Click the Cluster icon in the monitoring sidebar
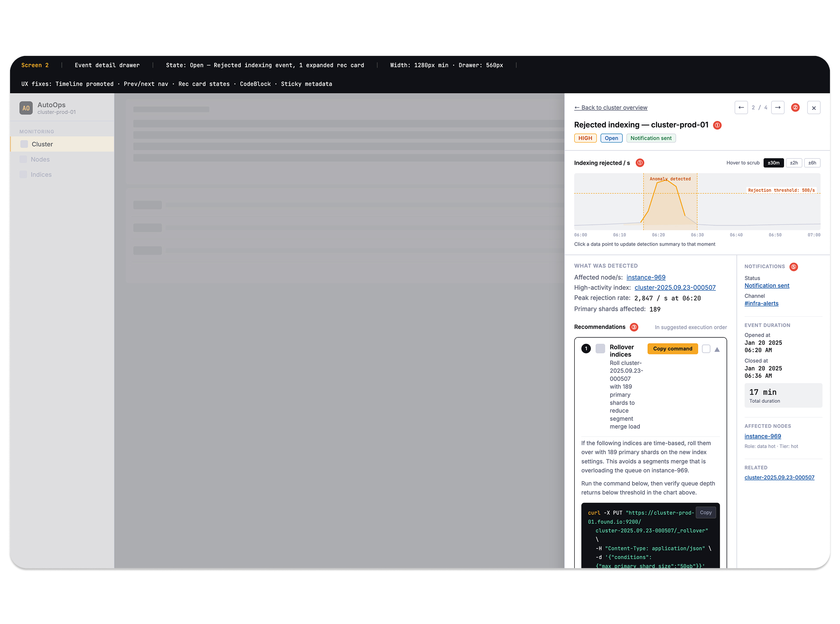 [x=23, y=144]
